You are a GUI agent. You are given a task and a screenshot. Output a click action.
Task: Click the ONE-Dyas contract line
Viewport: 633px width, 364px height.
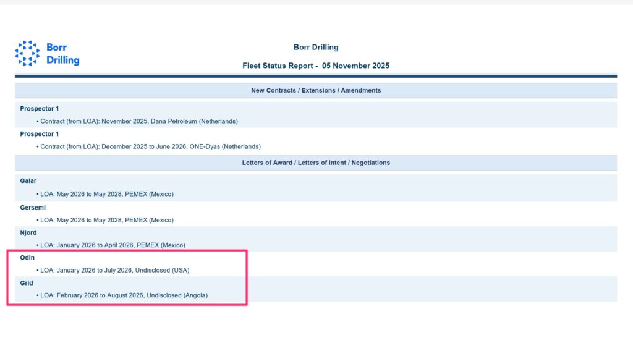150,146
